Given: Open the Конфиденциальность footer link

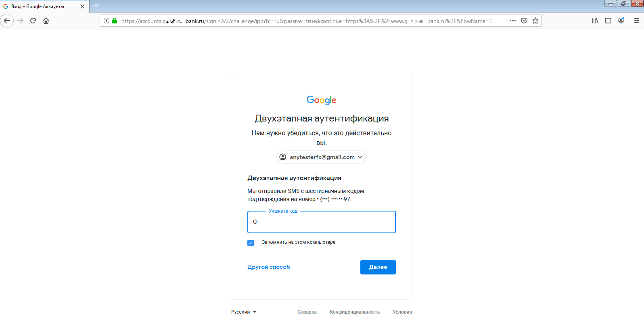Looking at the screenshot, I should click(355, 312).
